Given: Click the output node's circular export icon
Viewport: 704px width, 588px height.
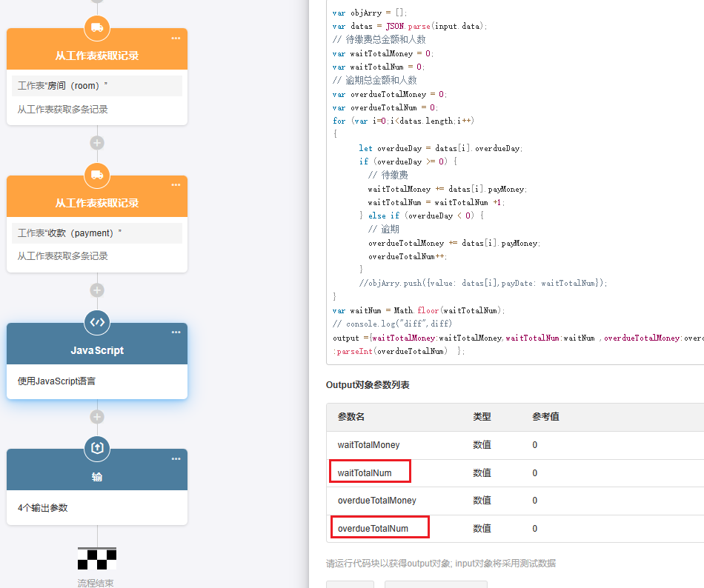Looking at the screenshot, I should coord(97,448).
